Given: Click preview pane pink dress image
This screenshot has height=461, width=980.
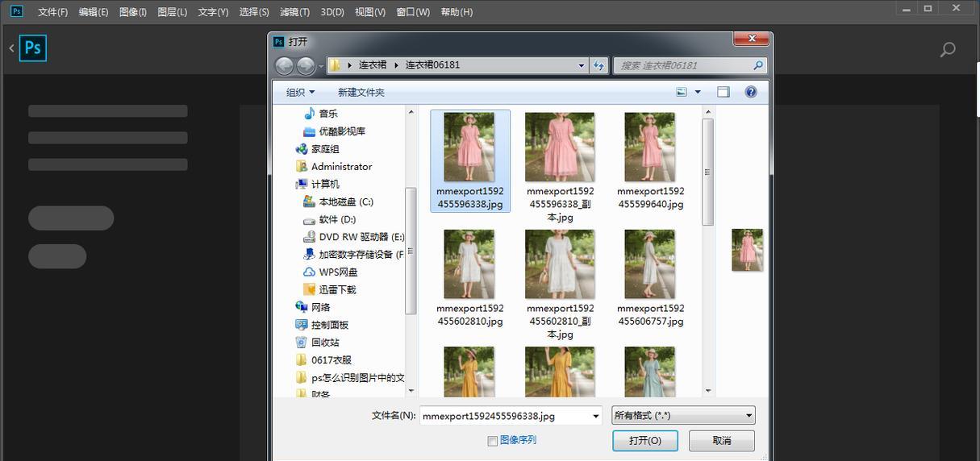Looking at the screenshot, I should coord(748,250).
